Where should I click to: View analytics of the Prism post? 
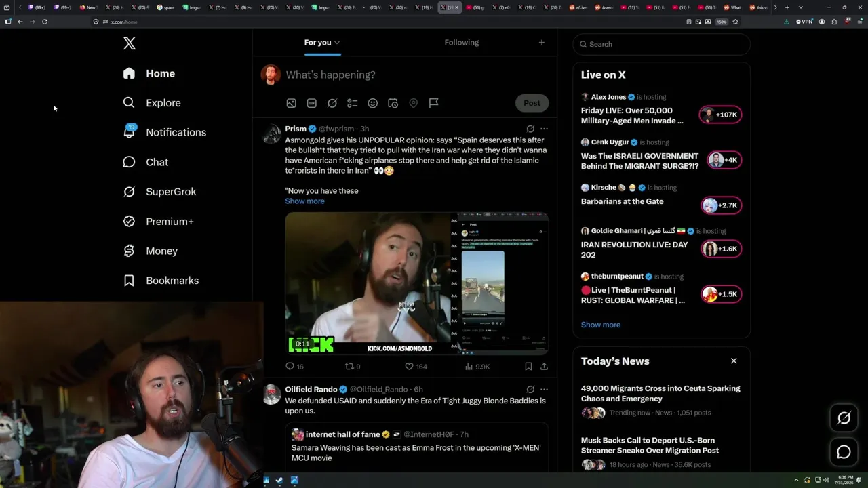[x=477, y=367]
